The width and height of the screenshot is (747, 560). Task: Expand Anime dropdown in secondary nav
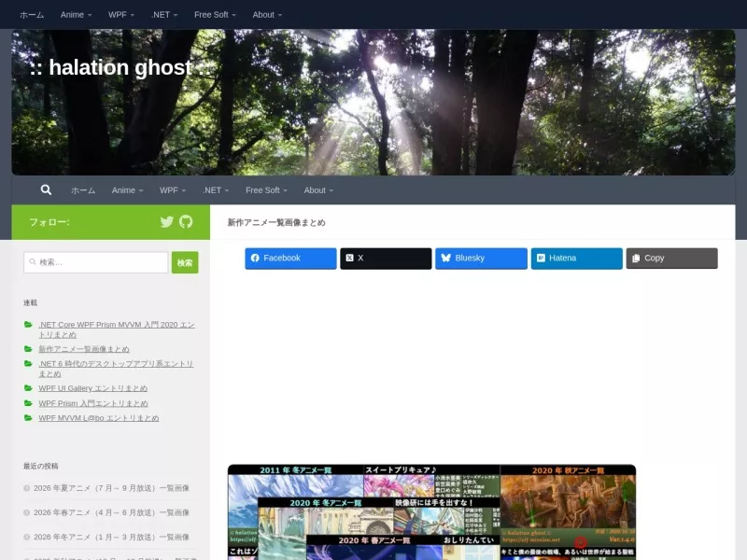[x=127, y=190]
